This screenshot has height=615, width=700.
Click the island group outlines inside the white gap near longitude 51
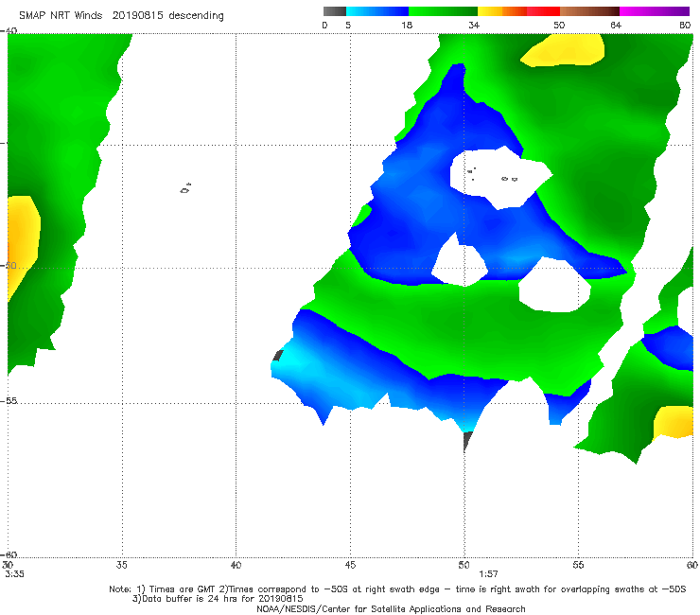pyautogui.click(x=493, y=175)
